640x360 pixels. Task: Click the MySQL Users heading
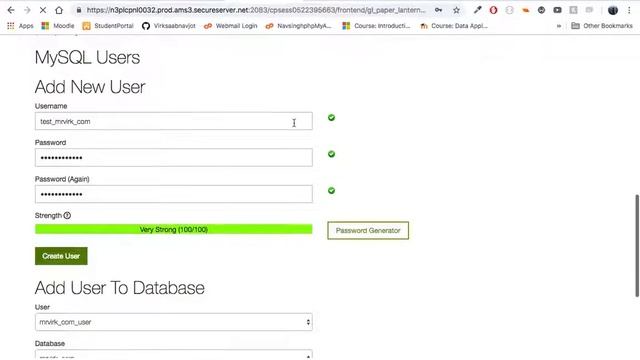point(87,58)
